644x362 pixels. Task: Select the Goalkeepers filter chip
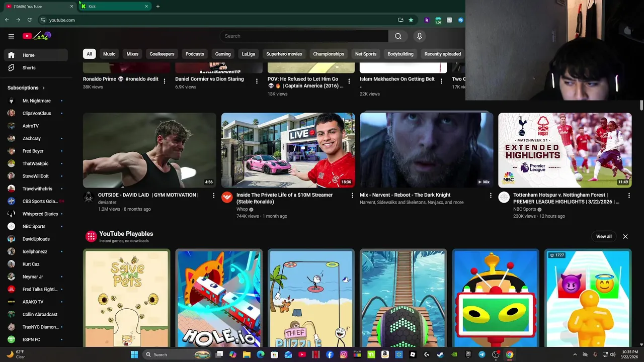(162, 54)
